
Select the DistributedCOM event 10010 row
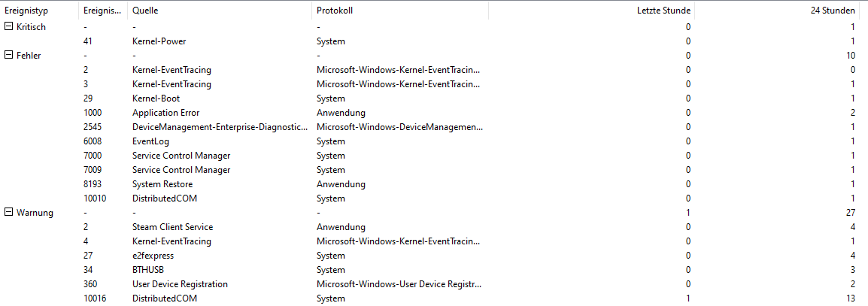coord(434,198)
